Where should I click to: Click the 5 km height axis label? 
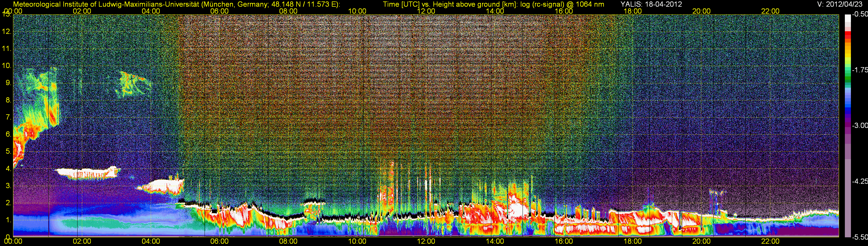tap(8, 151)
